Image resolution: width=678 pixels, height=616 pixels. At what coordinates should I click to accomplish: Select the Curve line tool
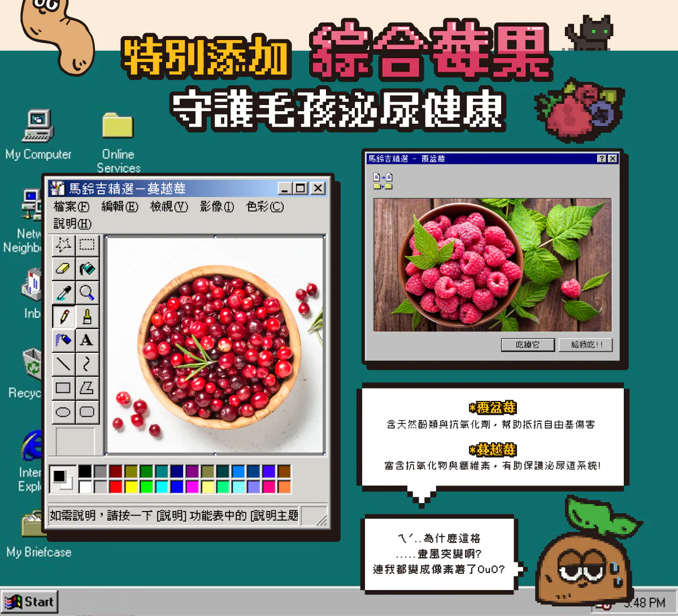(87, 364)
